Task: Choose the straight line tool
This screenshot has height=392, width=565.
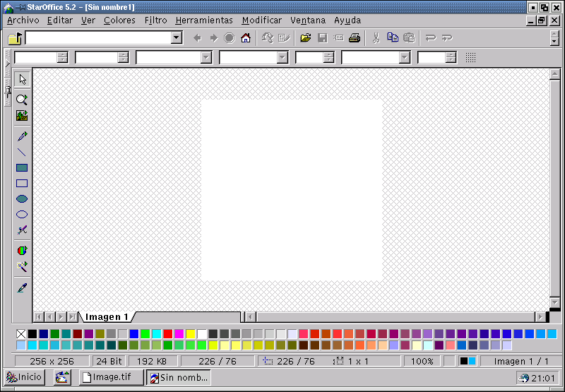Action: click(x=22, y=152)
